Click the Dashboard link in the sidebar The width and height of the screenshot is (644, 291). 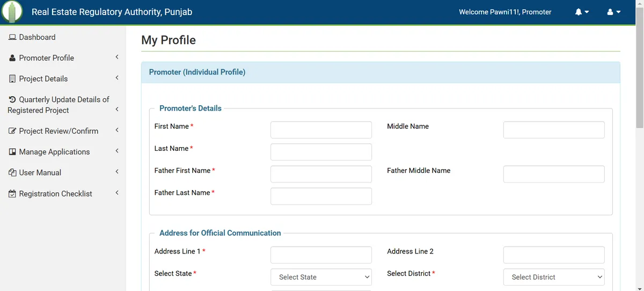pos(37,37)
